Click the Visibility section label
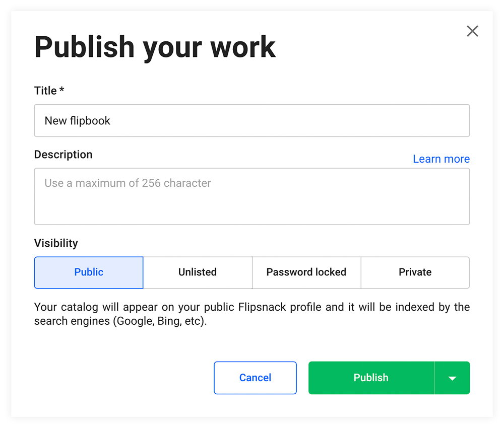Screen dimensions: 504x428 click(x=55, y=243)
